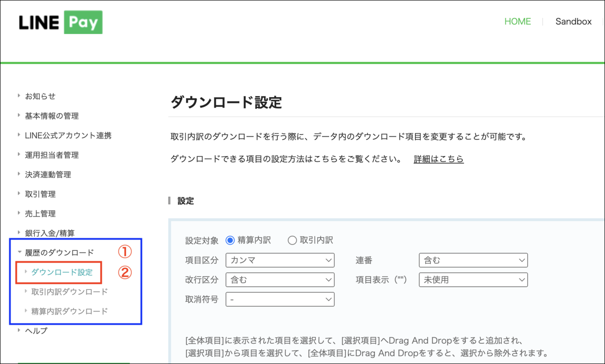Viewport: 605px width, 364px height.
Task: Click the 設定対象 label
Action: [x=202, y=240]
